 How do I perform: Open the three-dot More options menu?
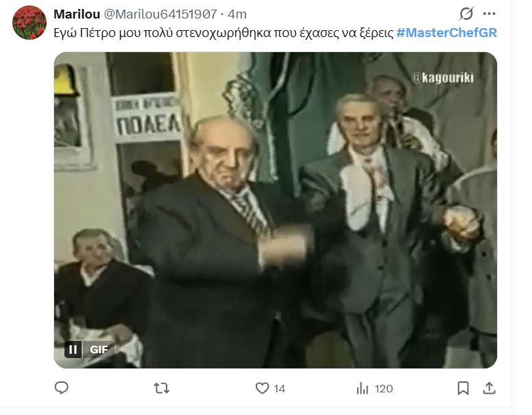pos(489,14)
